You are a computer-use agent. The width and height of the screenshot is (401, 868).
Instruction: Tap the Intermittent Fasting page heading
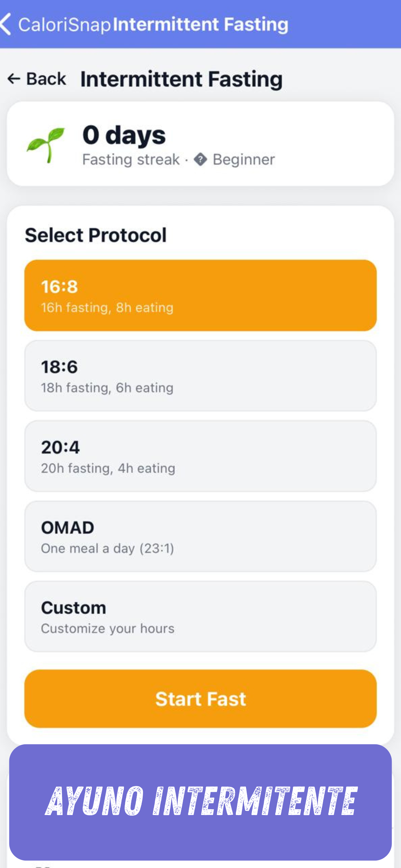pyautogui.click(x=181, y=79)
